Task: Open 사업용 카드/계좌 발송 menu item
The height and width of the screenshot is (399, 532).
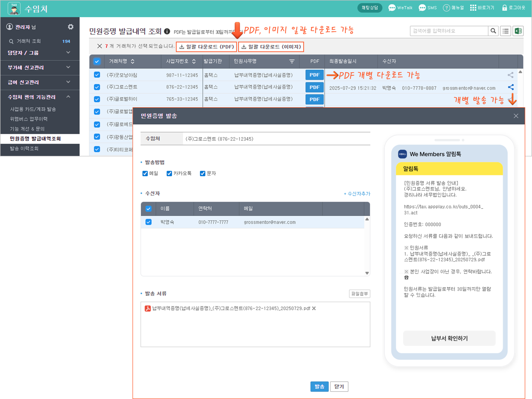Action: point(33,109)
